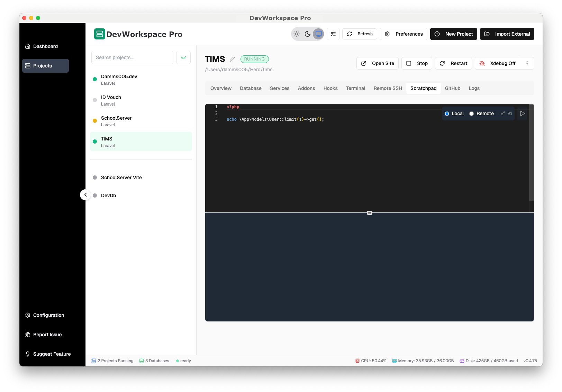Viewport: 562px width, 392px height.
Task: Enable dark mode with the moon icon
Action: click(x=308, y=34)
